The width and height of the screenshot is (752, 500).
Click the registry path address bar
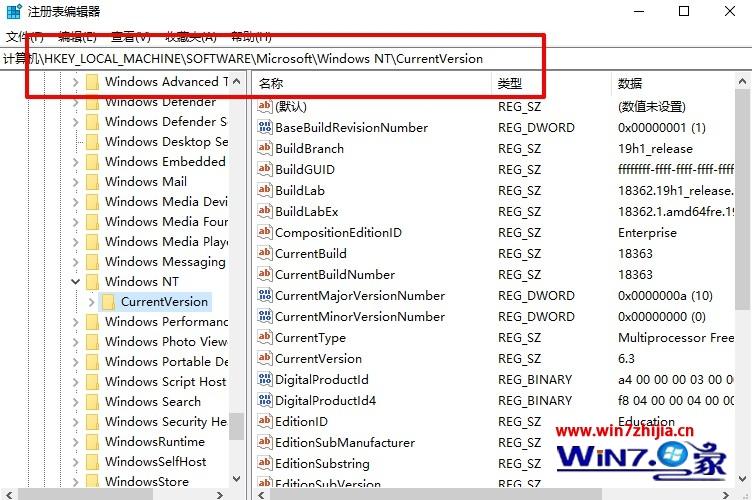[376, 58]
